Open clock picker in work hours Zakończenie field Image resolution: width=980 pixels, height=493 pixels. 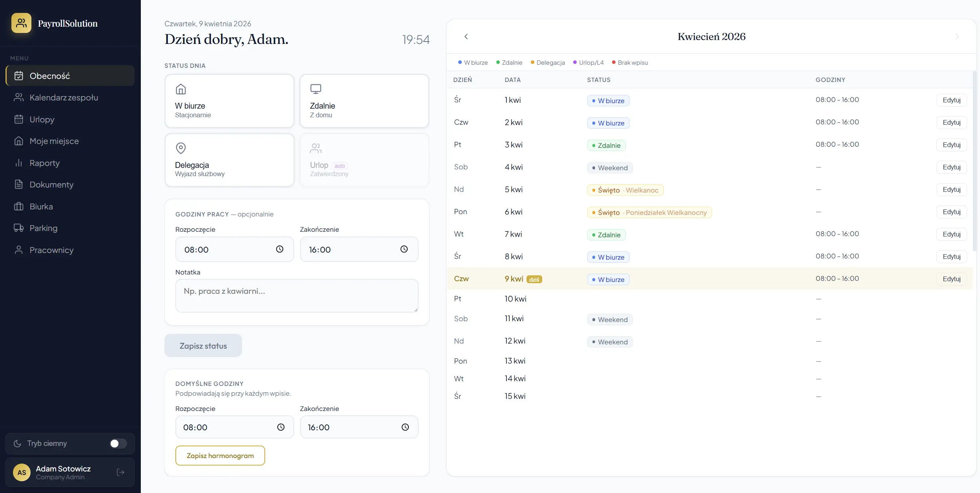[x=404, y=249]
